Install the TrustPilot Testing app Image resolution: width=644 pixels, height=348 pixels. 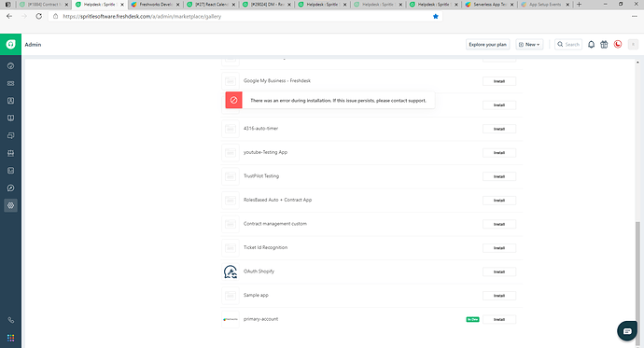tap(499, 176)
